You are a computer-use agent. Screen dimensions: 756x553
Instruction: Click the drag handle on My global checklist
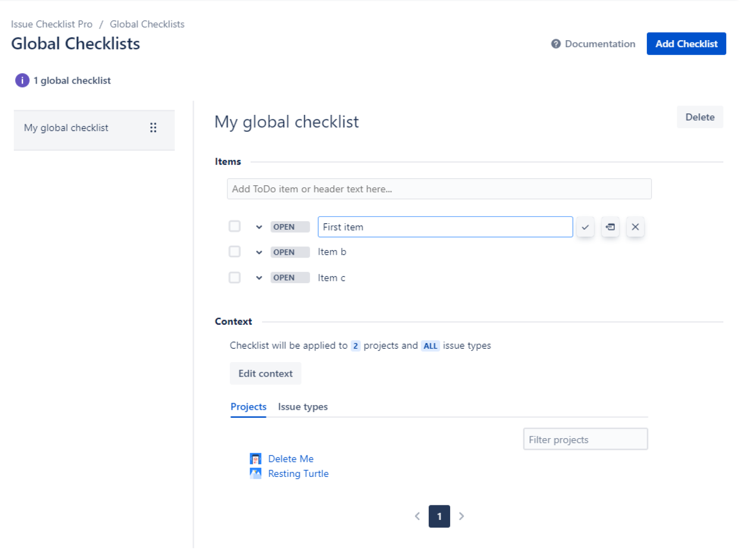[153, 128]
